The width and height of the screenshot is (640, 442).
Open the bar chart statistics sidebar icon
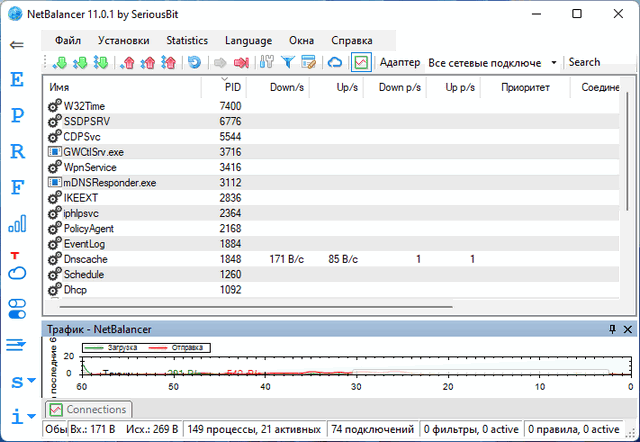(x=16, y=223)
